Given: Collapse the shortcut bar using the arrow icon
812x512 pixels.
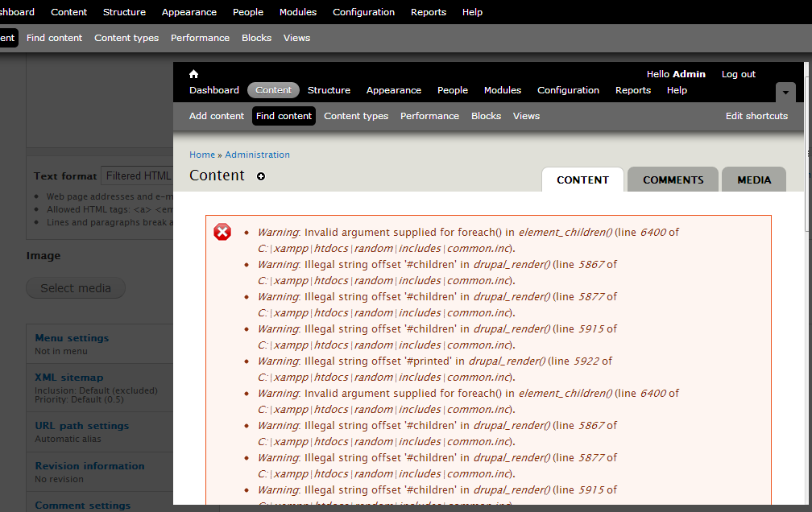Looking at the screenshot, I should point(785,93).
